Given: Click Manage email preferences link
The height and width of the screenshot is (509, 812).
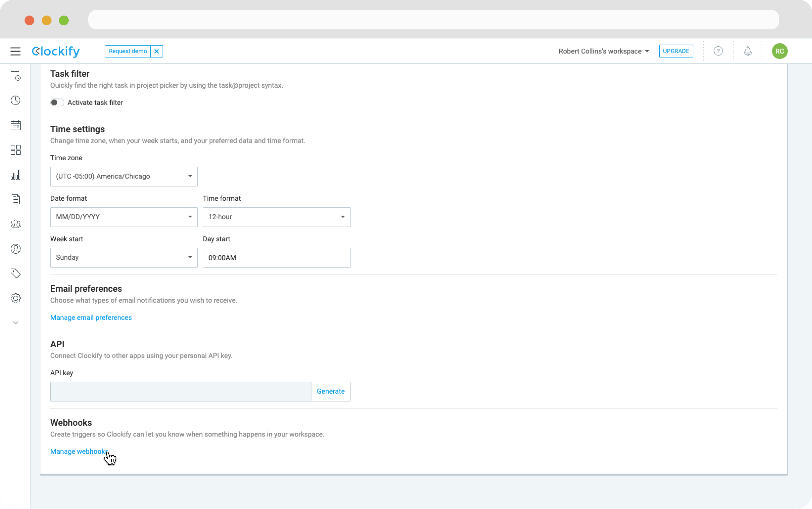Looking at the screenshot, I should [x=91, y=317].
